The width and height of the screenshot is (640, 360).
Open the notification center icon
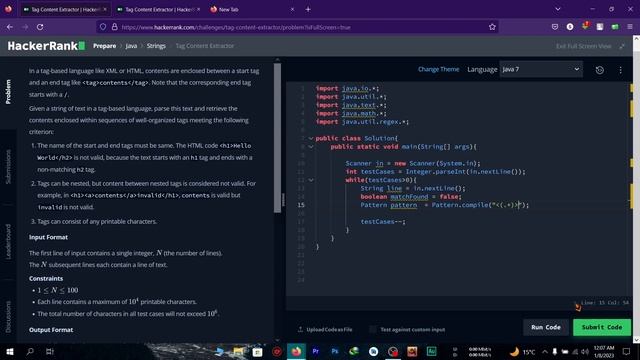(x=627, y=351)
